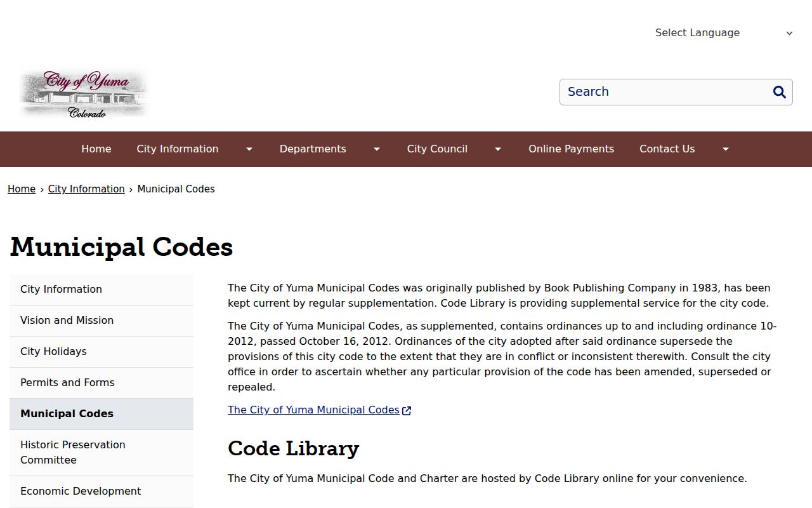Open City Information in the navigation bar
The height and width of the screenshot is (508, 812).
click(x=178, y=149)
